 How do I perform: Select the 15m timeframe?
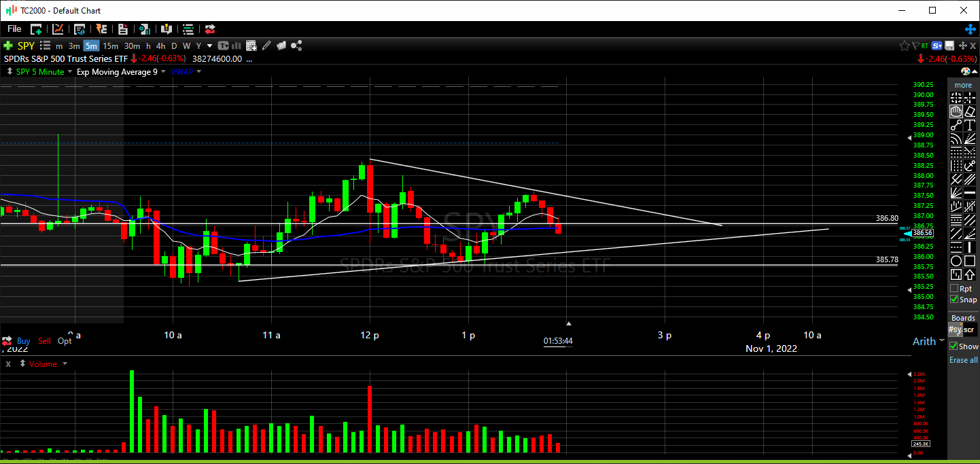click(x=111, y=46)
